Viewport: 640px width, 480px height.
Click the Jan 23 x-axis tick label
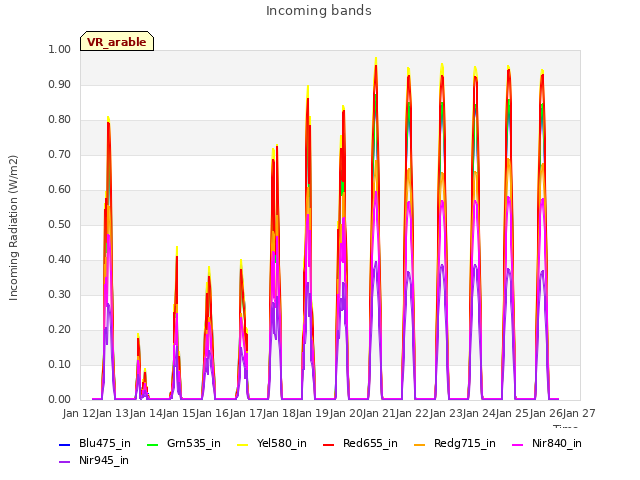click(446, 413)
